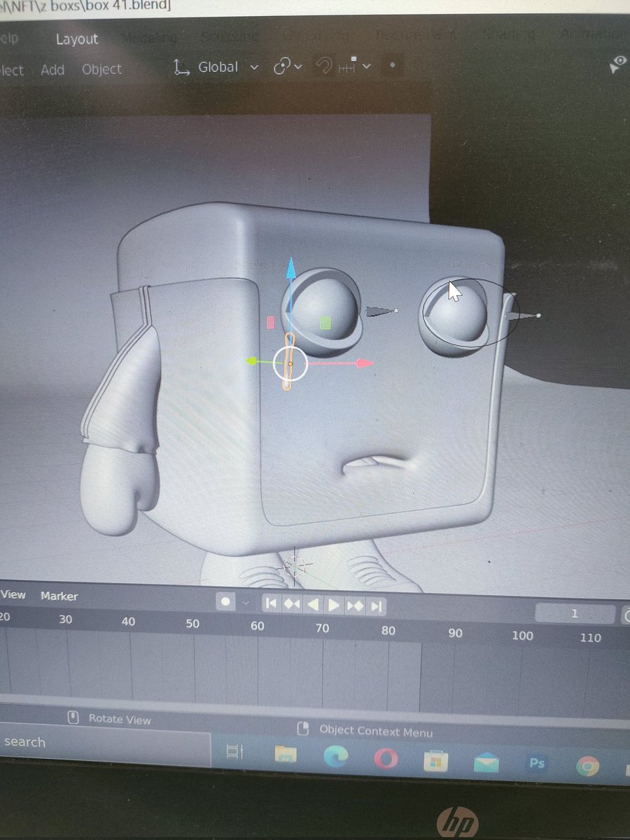
Task: Select the cone empty beside right eye
Action: point(522,316)
